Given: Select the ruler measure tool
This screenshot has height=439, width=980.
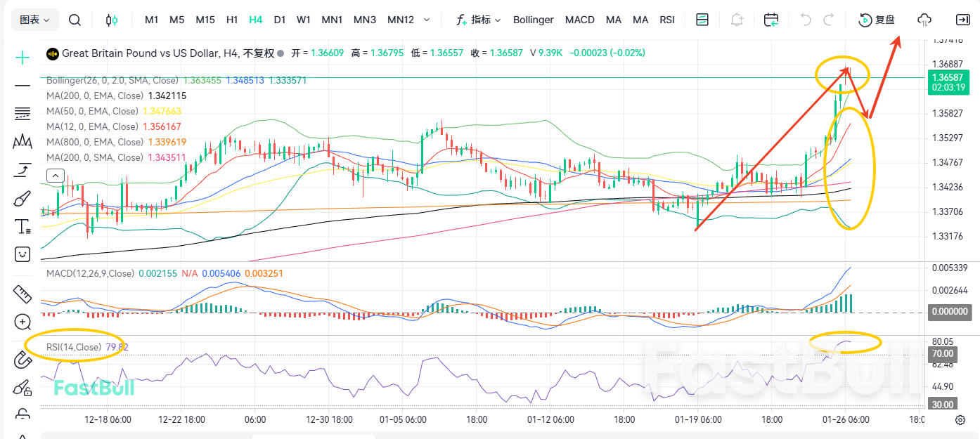Looking at the screenshot, I should pyautogui.click(x=22, y=294).
